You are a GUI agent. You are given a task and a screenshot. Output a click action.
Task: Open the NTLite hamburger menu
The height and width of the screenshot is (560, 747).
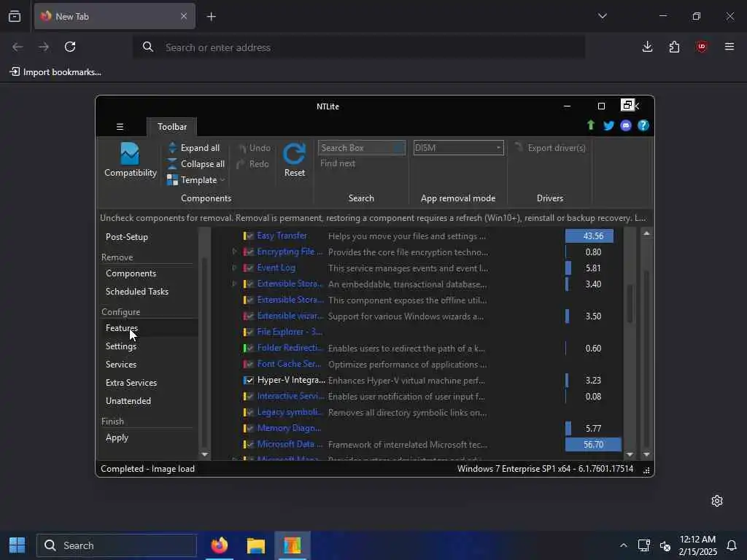[x=120, y=127]
